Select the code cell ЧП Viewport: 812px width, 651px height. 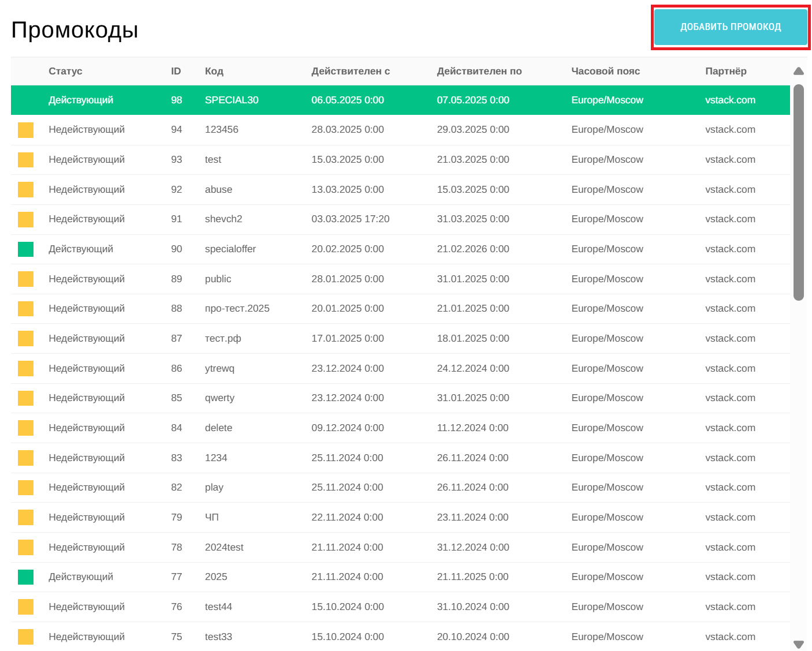tap(212, 517)
